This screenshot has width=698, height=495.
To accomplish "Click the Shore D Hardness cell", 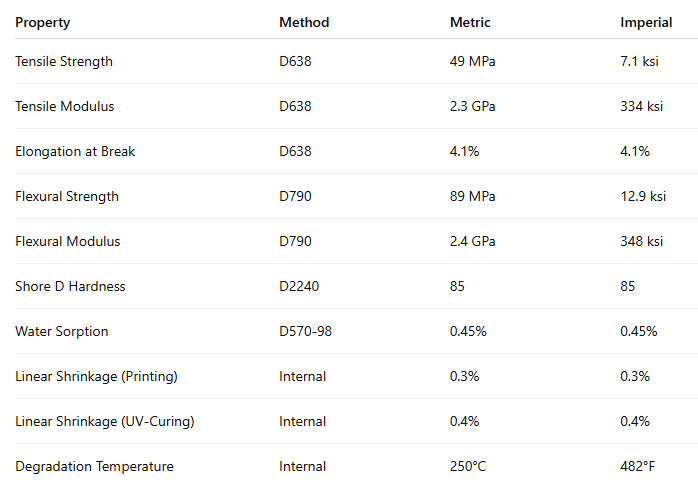I will 70,286.
